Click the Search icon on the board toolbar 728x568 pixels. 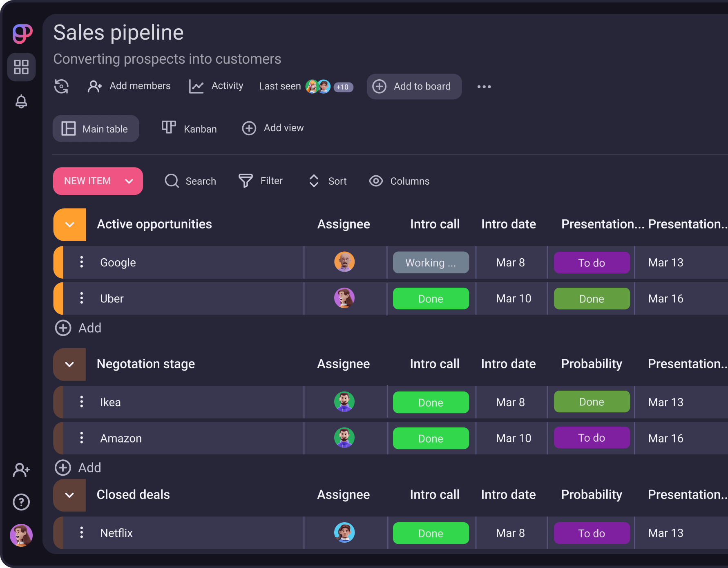click(171, 181)
